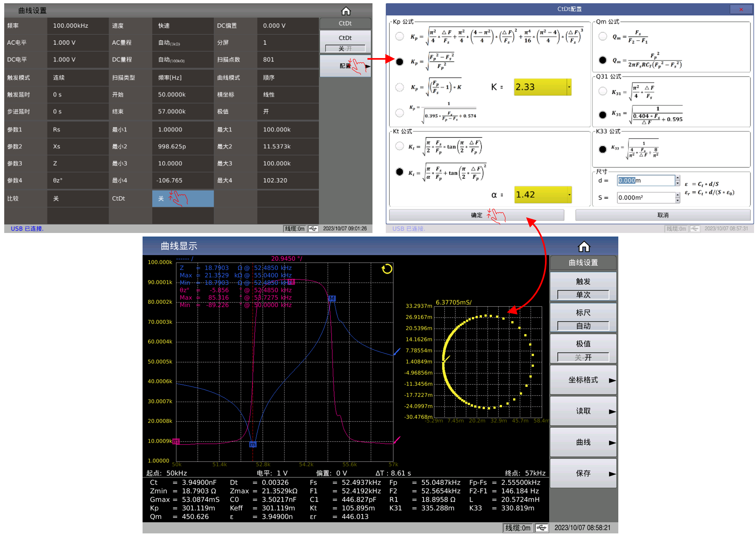Choose first Kt formula radio button

tap(399, 146)
